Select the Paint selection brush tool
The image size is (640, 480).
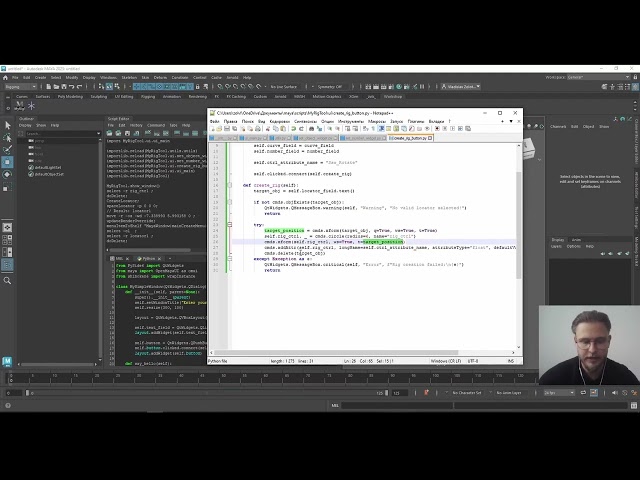(x=7, y=150)
